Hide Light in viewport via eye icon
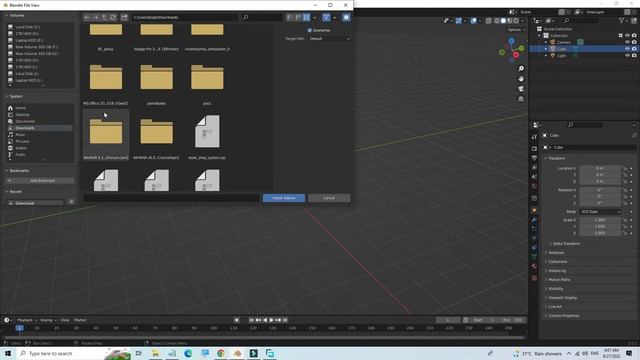 point(627,56)
